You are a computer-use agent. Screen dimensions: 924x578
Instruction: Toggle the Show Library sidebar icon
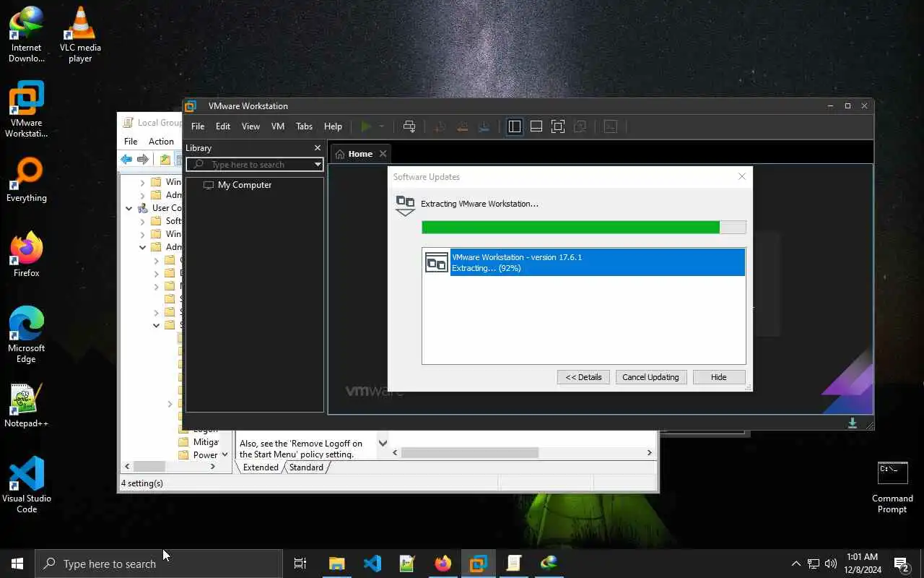point(514,126)
